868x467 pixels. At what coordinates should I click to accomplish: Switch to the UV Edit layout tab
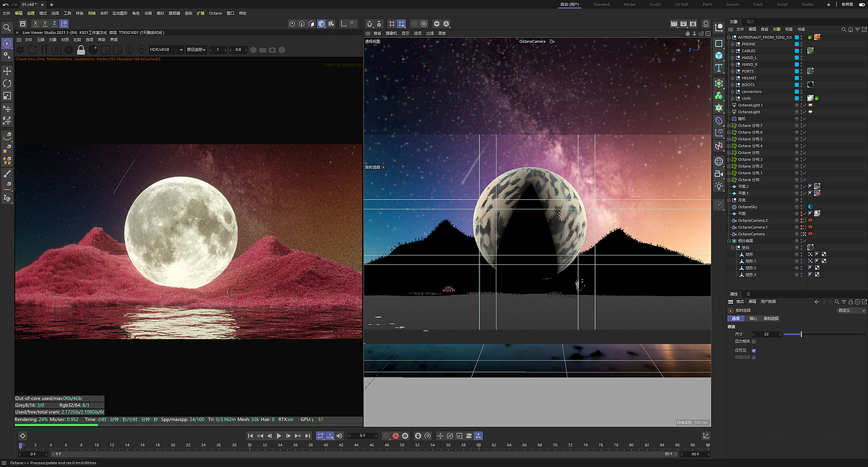pyautogui.click(x=682, y=4)
